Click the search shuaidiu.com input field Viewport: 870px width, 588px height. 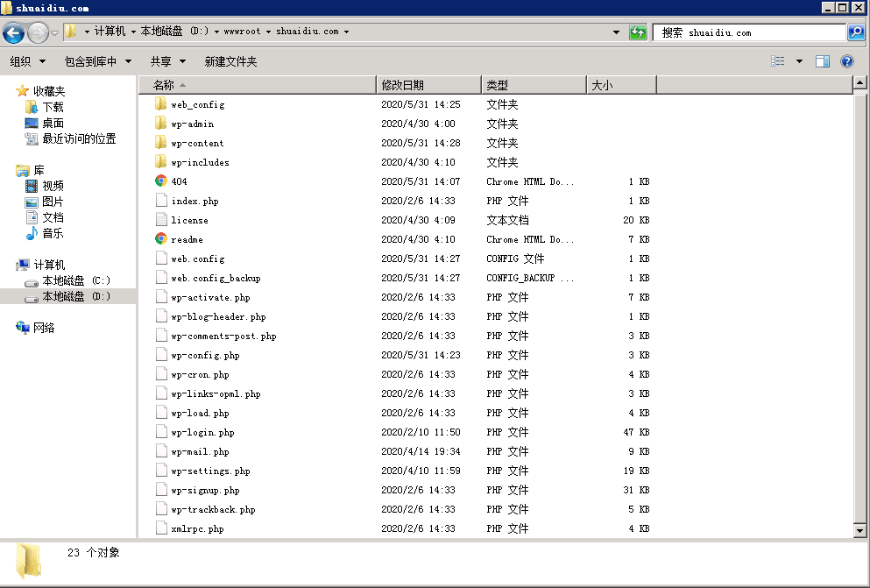[750, 32]
